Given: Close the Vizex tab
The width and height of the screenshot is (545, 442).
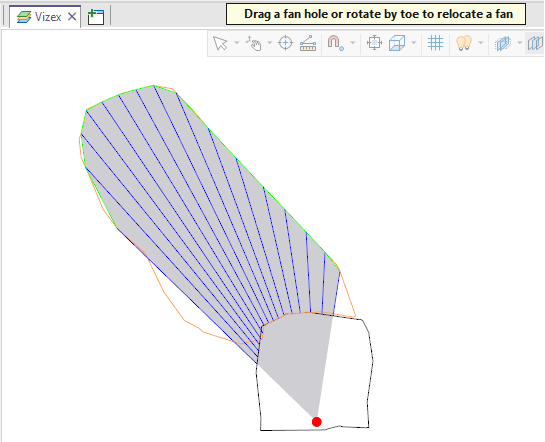Looking at the screenshot, I should pyautogui.click(x=72, y=17).
